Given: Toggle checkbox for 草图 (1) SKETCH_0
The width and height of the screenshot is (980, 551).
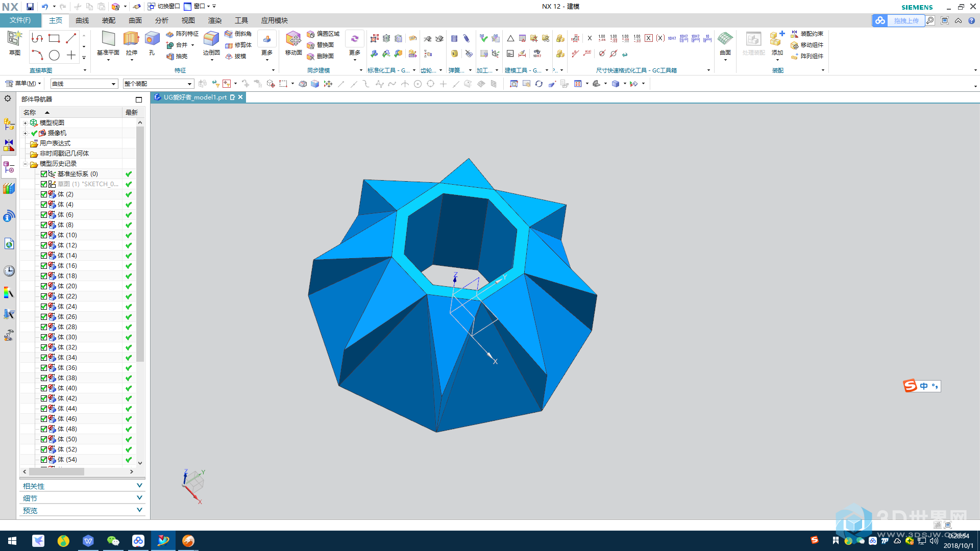Looking at the screenshot, I should point(44,184).
